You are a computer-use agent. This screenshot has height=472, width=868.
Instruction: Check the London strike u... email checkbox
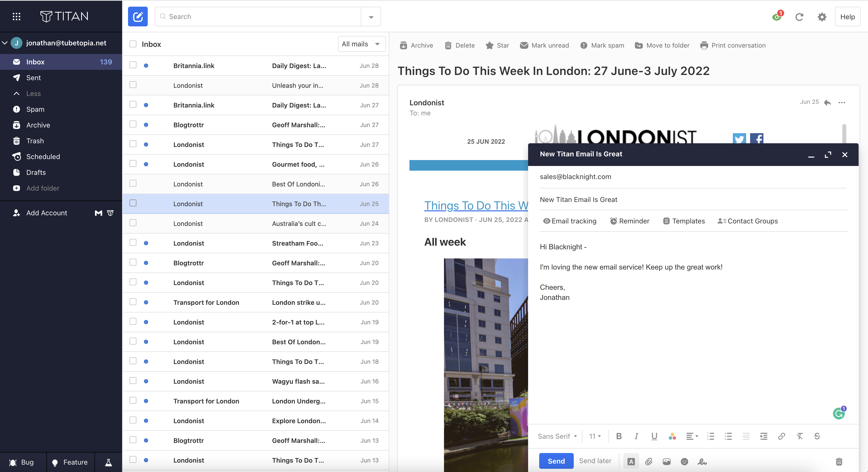[133, 302]
